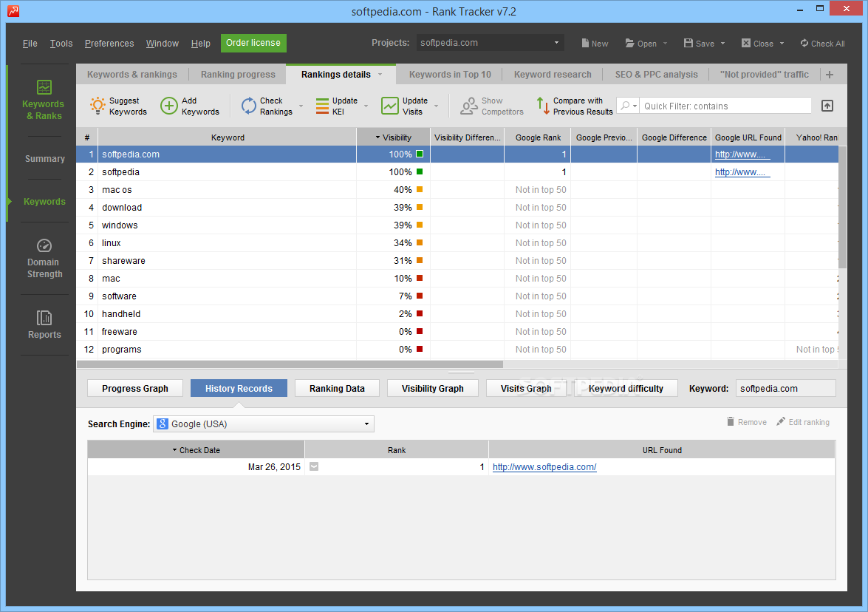This screenshot has height=612, width=868.
Task: Expand the Check Rankings dropdown arrow
Action: 301,106
